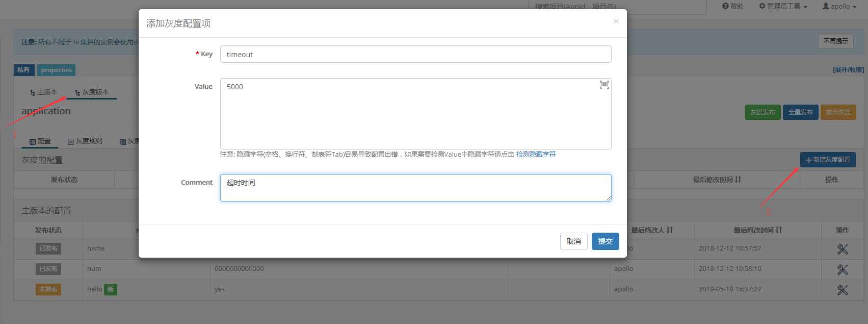Switch to 灰度版本 tab
Screen dimensions: 868x324
pyautogui.click(x=92, y=92)
